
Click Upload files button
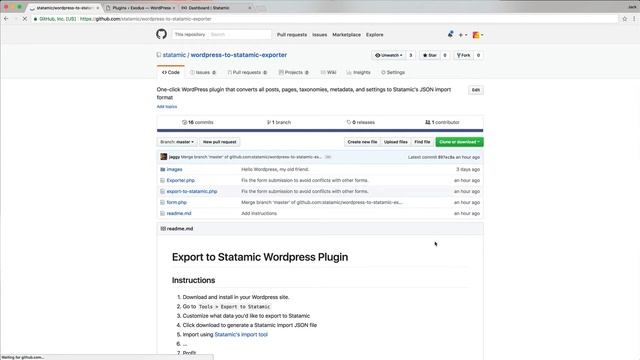[x=396, y=142]
